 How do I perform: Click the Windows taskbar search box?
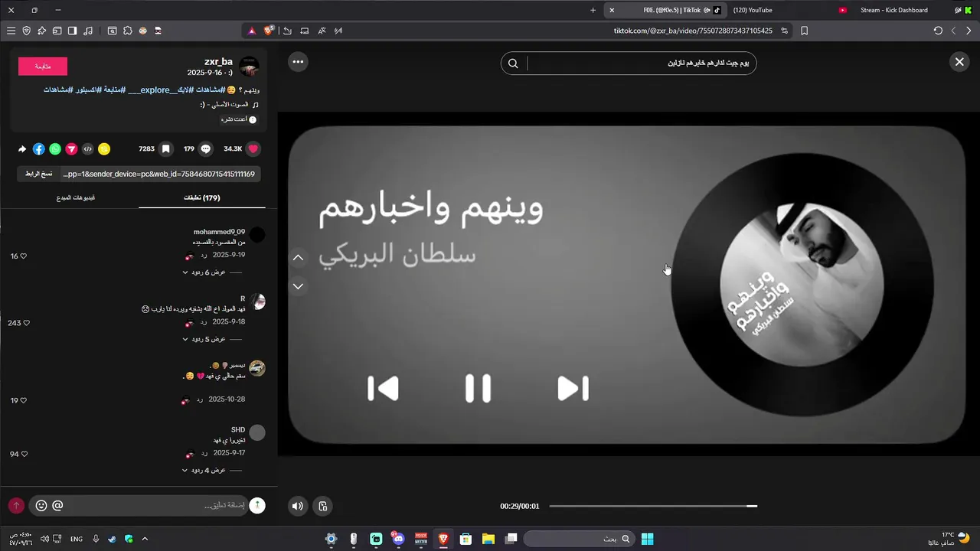tap(578, 539)
